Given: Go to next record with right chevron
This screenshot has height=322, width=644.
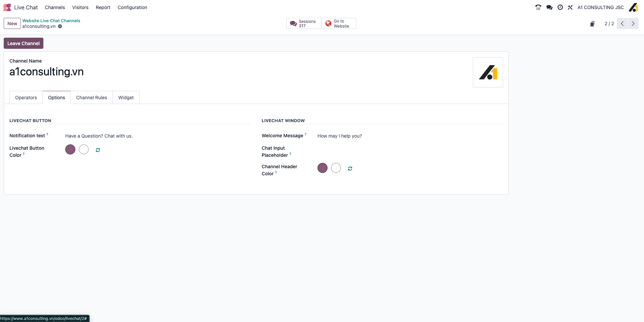Looking at the screenshot, I should [633, 24].
